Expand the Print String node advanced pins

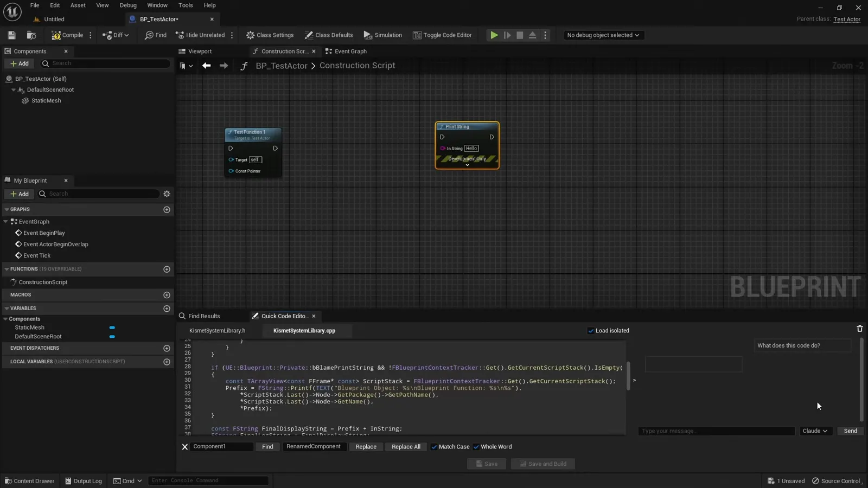click(467, 165)
